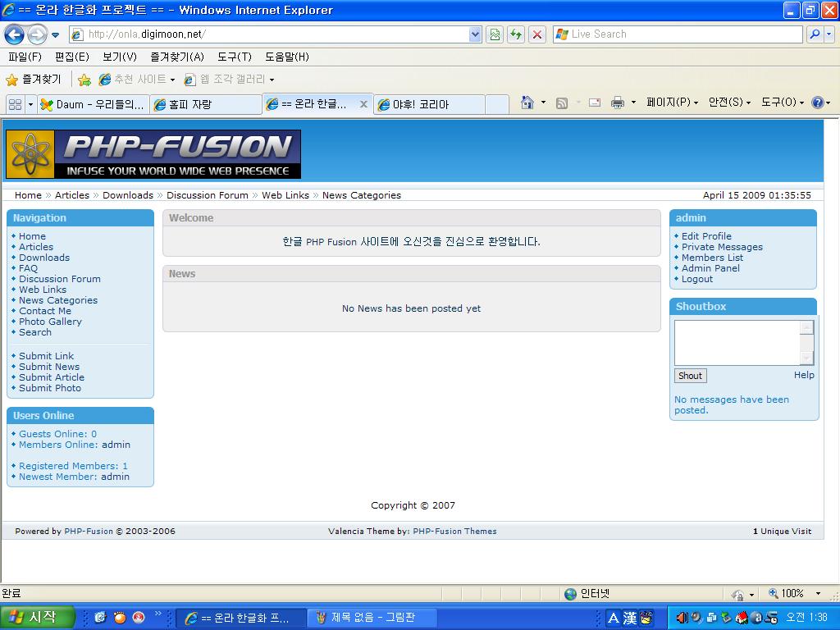Click the Shoutbox message text area
The height and width of the screenshot is (630, 840).
(x=737, y=343)
